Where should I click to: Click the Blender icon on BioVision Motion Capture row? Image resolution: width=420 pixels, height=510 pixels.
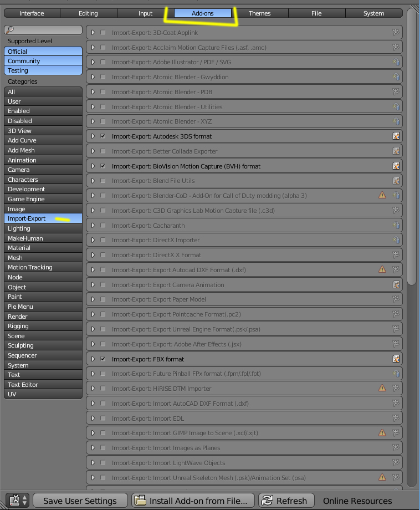click(x=396, y=166)
